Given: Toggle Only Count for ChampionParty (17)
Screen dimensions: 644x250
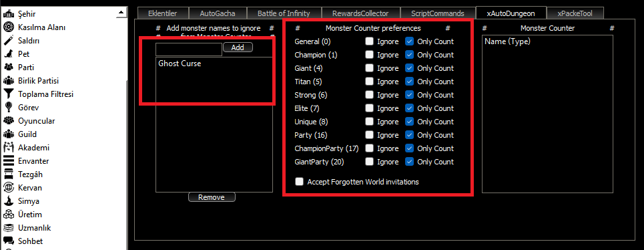Looking at the screenshot, I should point(410,148).
